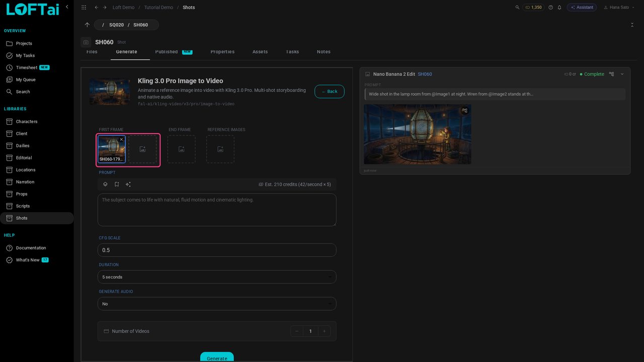
Task: Collapse the left sidebar with the chevron
Action: [67, 7]
